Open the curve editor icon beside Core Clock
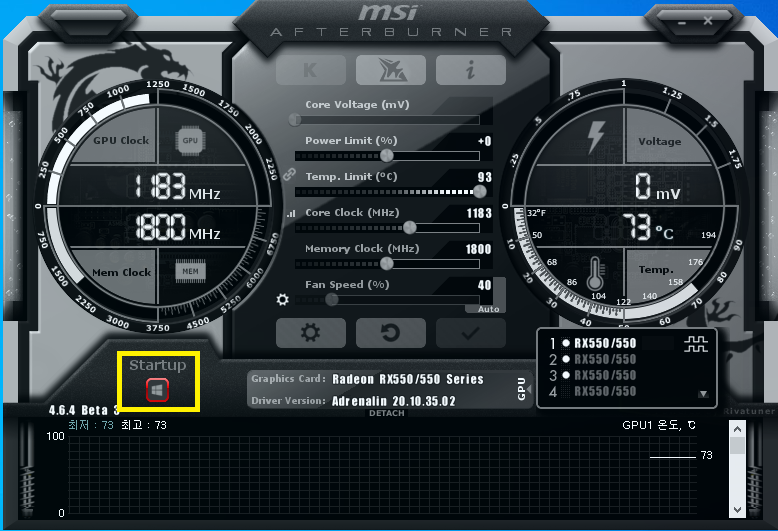This screenshot has height=531, width=778. [291, 214]
